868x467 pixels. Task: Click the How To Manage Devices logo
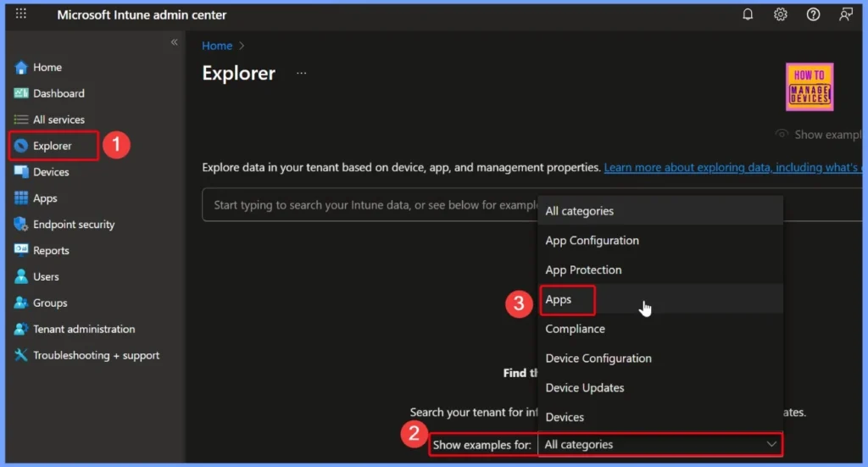(x=810, y=86)
